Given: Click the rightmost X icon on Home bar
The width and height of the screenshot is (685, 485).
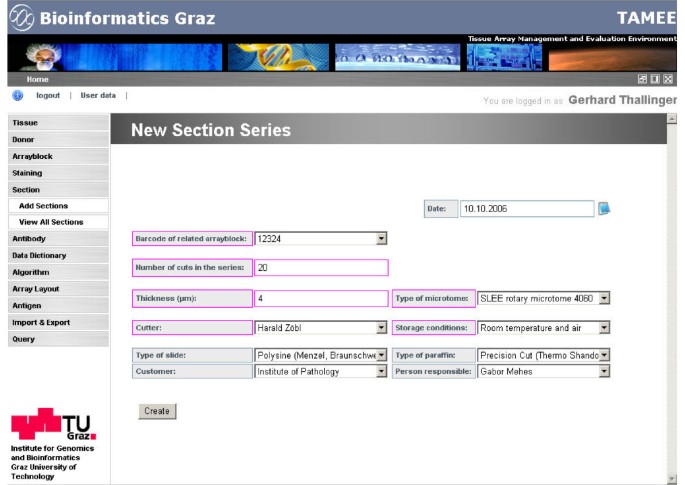Looking at the screenshot, I should [x=668, y=79].
